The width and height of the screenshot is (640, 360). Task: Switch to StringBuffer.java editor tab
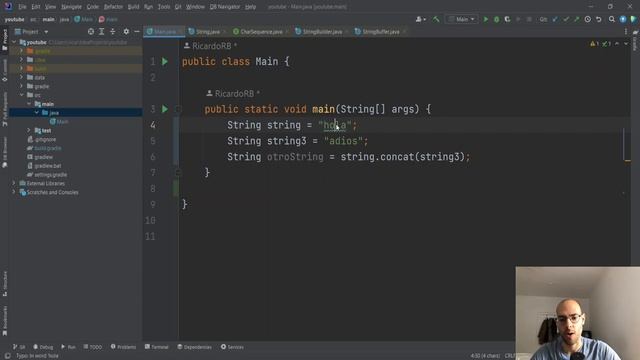[x=380, y=31]
